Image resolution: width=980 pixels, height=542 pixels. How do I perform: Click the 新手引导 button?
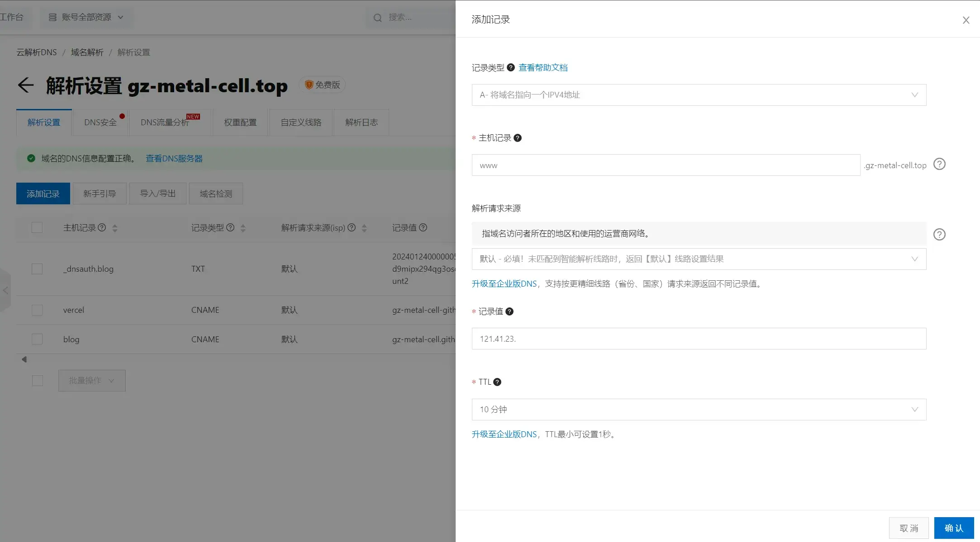click(100, 193)
